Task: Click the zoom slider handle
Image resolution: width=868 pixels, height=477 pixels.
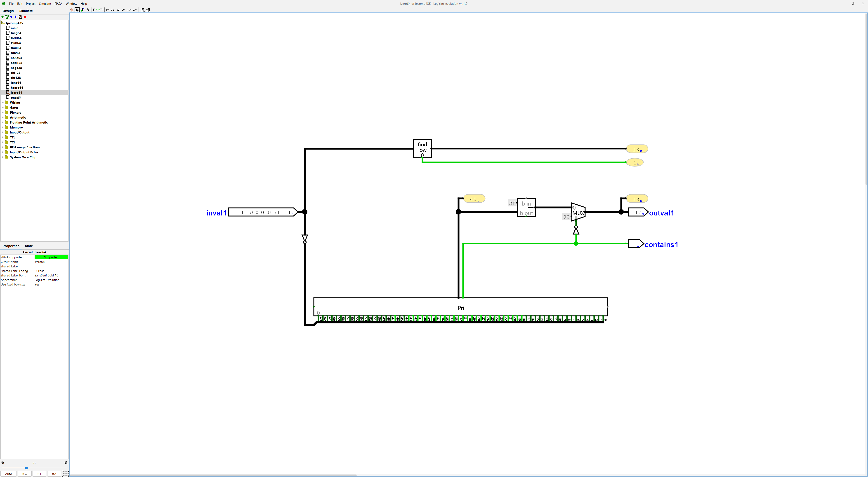Action: [26, 468]
